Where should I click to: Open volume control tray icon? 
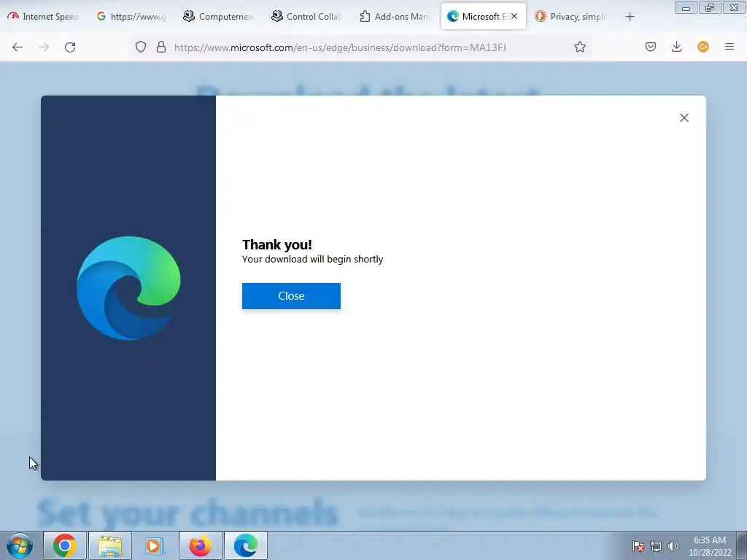coord(673,546)
